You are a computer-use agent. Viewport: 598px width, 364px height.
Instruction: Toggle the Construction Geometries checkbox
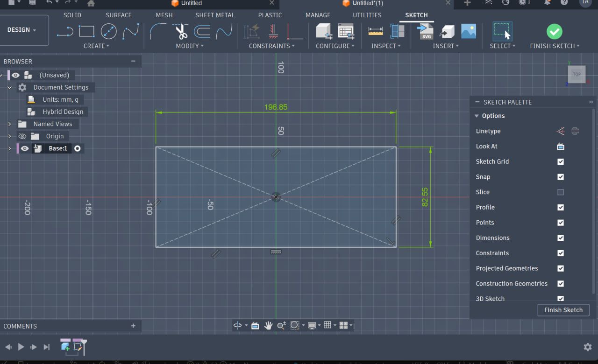pos(561,284)
